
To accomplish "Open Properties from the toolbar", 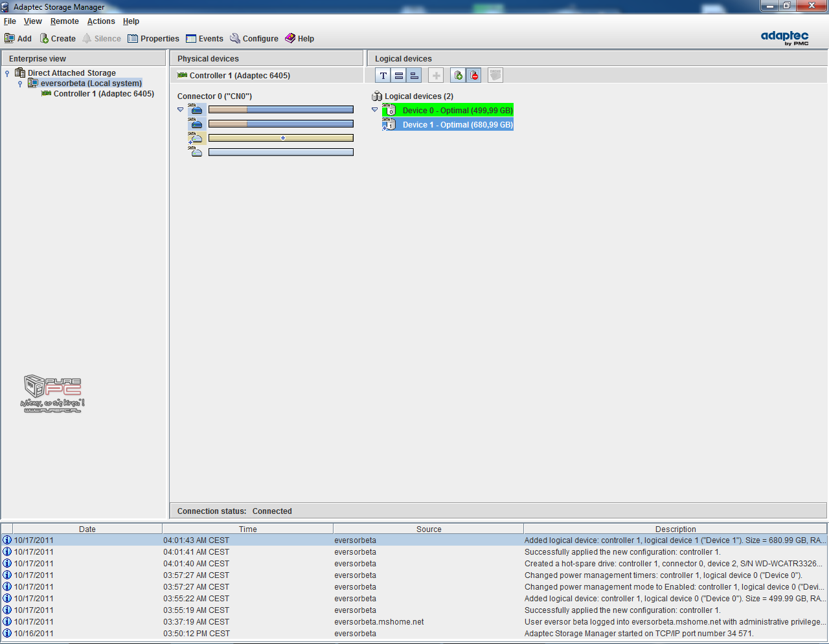I will pyautogui.click(x=153, y=39).
